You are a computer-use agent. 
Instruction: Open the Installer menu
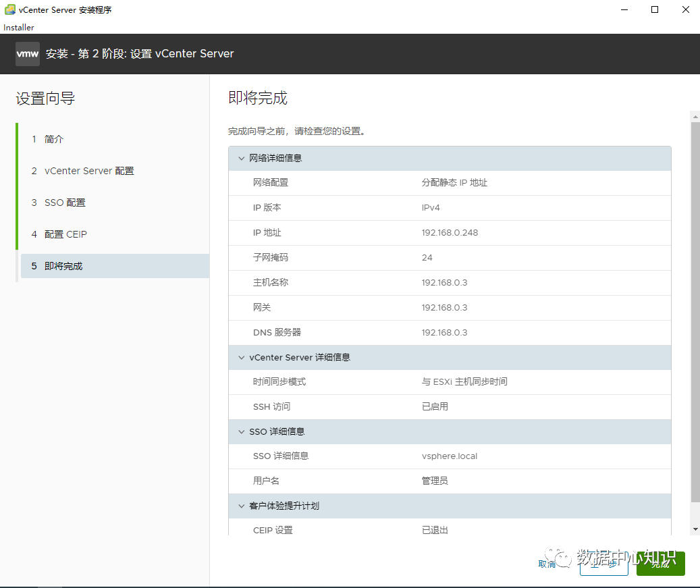pos(19,27)
